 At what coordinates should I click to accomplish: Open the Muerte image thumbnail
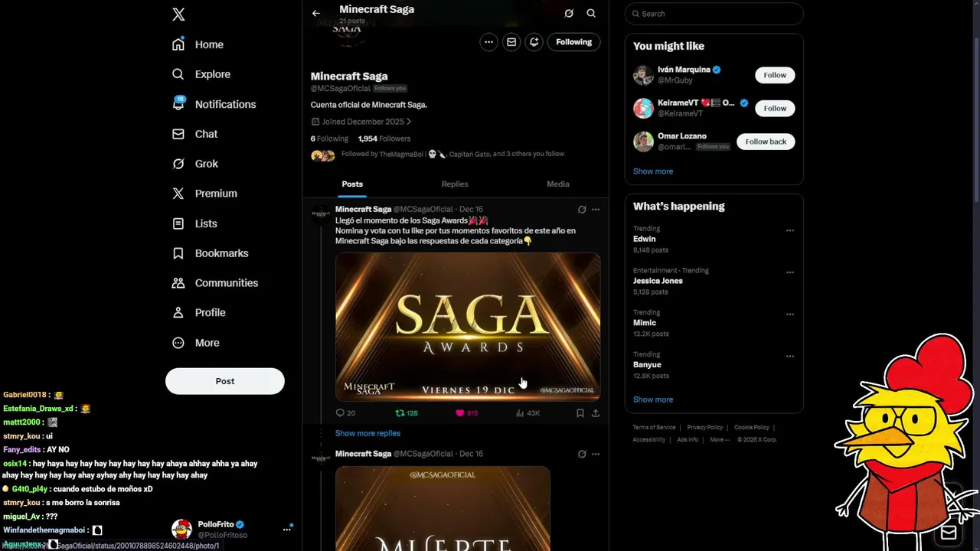click(443, 509)
